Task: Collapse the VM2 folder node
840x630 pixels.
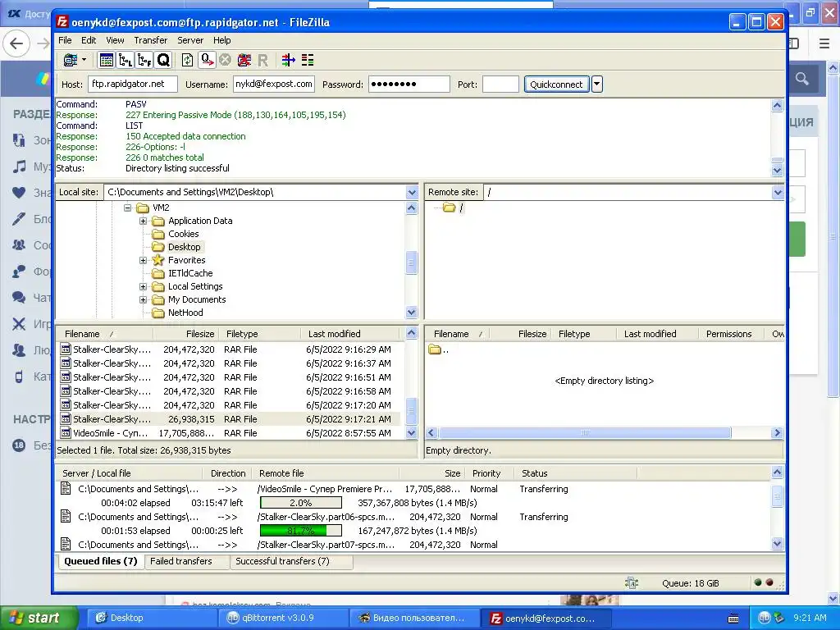Action: click(x=127, y=208)
